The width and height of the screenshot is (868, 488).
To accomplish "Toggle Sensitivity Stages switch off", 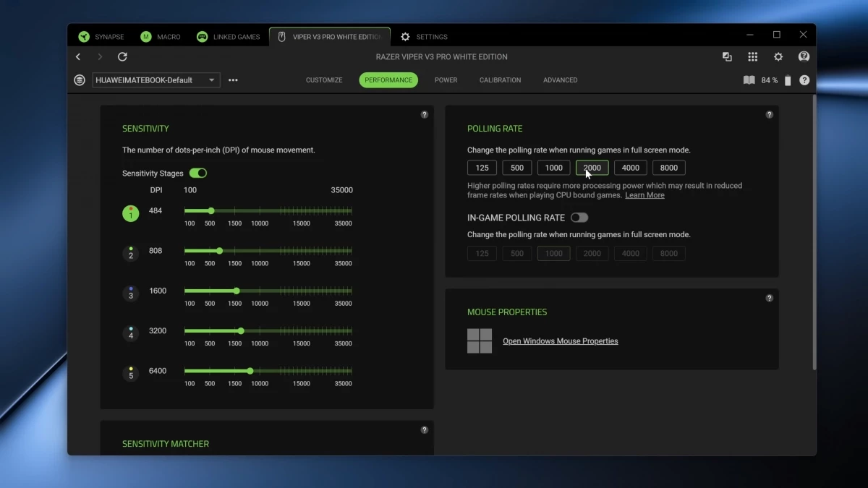I will click(198, 173).
